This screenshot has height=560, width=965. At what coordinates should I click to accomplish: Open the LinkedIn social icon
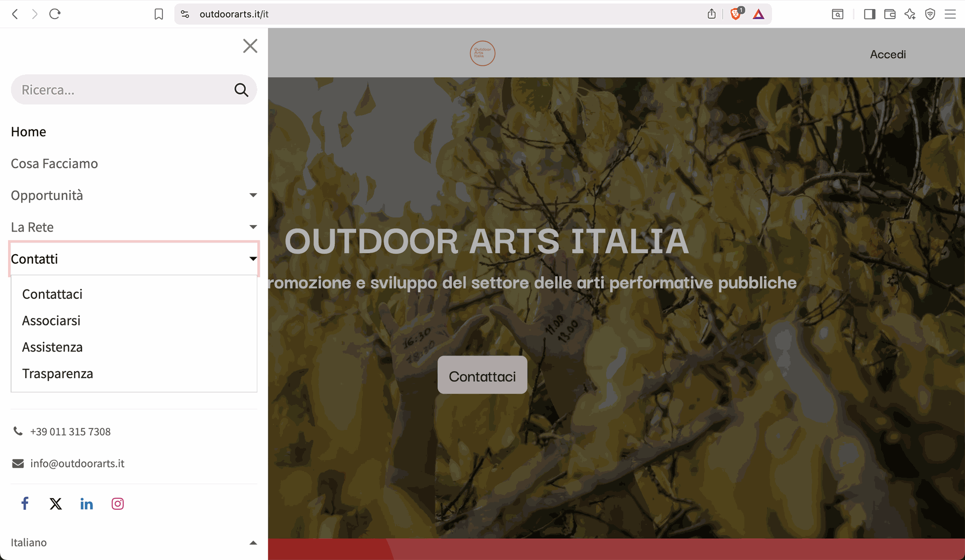[x=86, y=504]
